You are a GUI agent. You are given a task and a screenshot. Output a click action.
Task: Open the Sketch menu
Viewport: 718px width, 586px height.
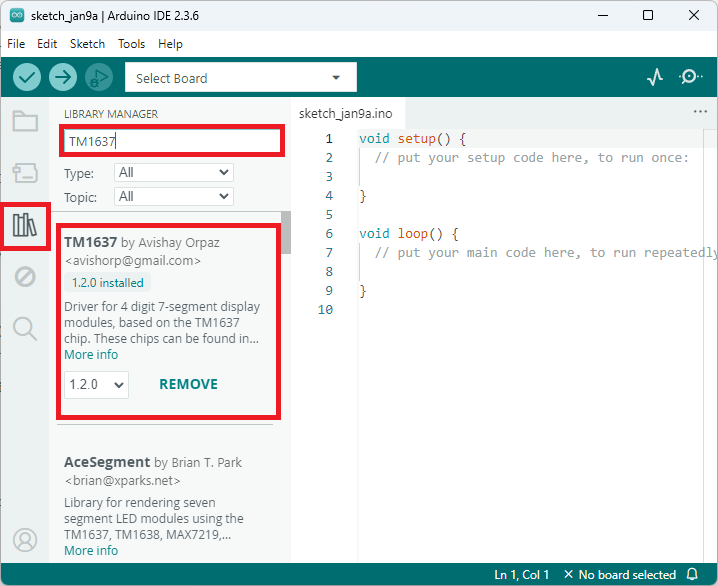coord(87,44)
